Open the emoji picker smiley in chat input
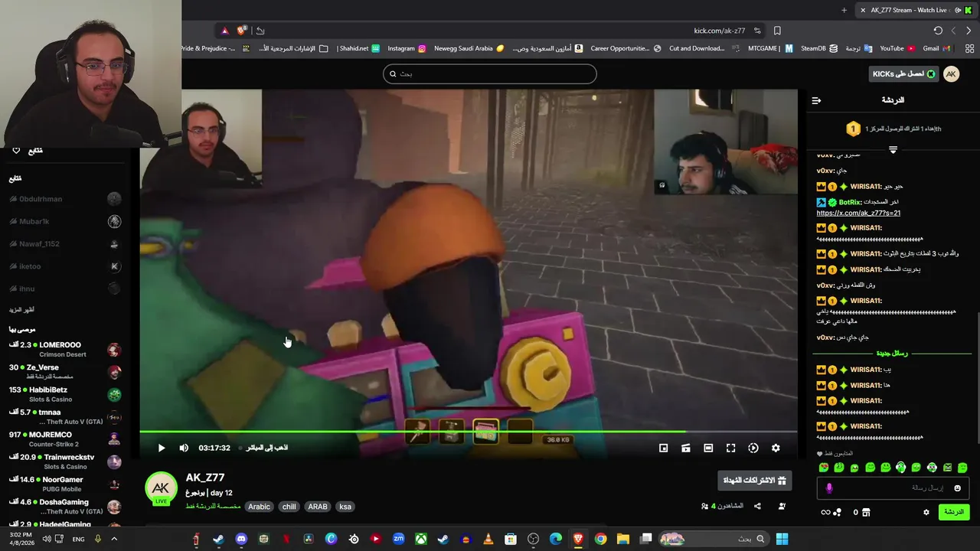This screenshot has height=551, width=980. [x=957, y=488]
